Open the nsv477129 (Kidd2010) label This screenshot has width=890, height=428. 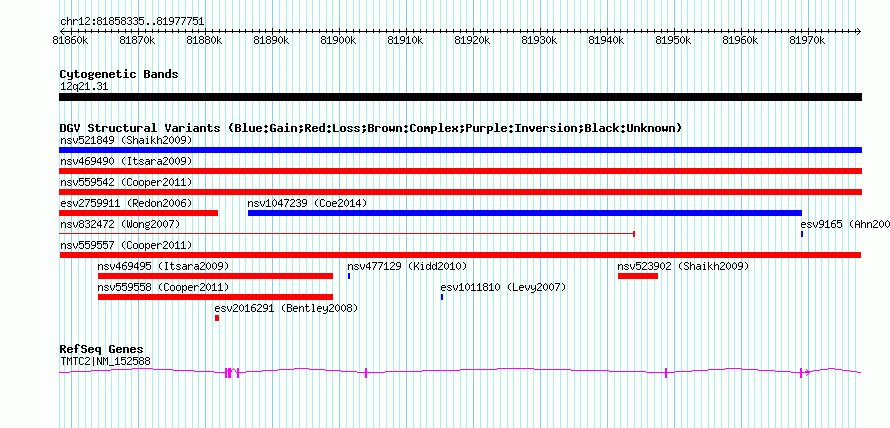coord(407,266)
